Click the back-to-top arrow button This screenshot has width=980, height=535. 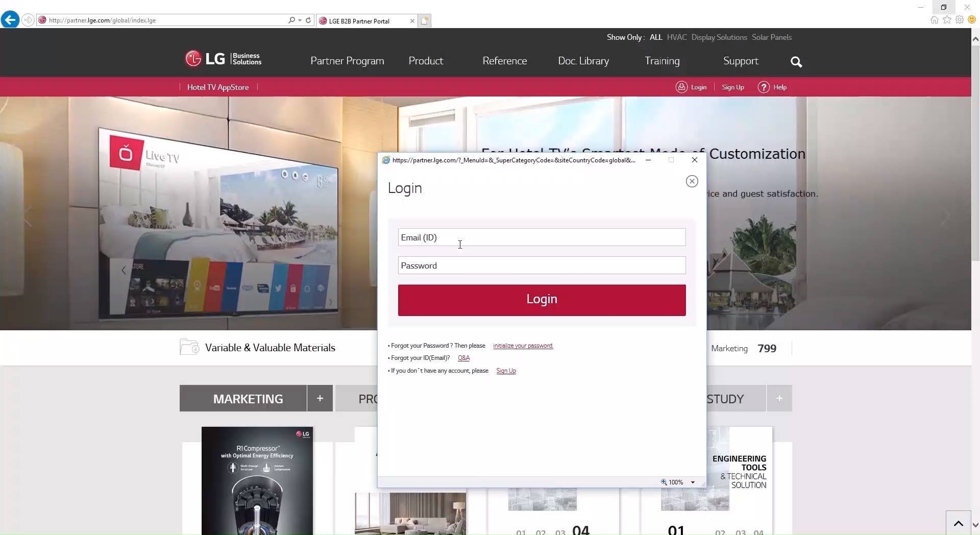[x=958, y=523]
